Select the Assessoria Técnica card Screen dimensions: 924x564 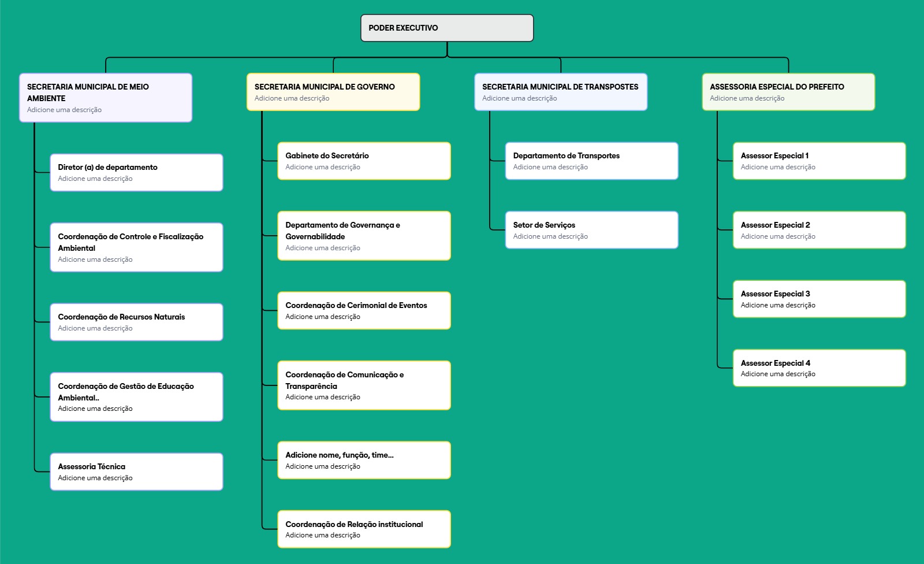136,471
